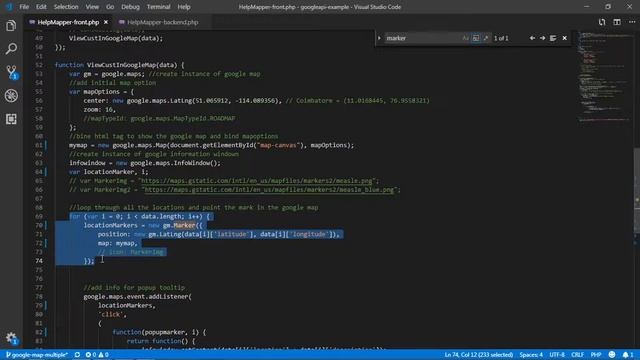
Task: Open the Selection menu
Action: click(66, 7)
